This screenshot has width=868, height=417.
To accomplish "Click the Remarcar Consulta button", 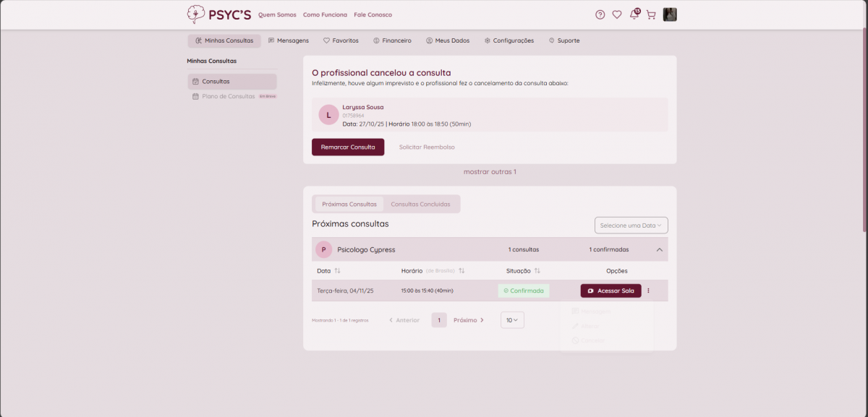I will (348, 147).
